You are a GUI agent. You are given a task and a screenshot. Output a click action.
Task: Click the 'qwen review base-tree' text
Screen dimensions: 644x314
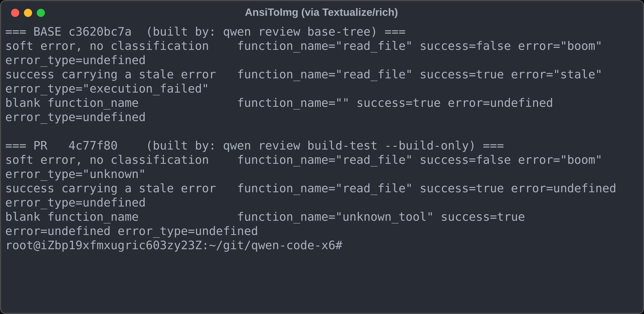click(297, 32)
